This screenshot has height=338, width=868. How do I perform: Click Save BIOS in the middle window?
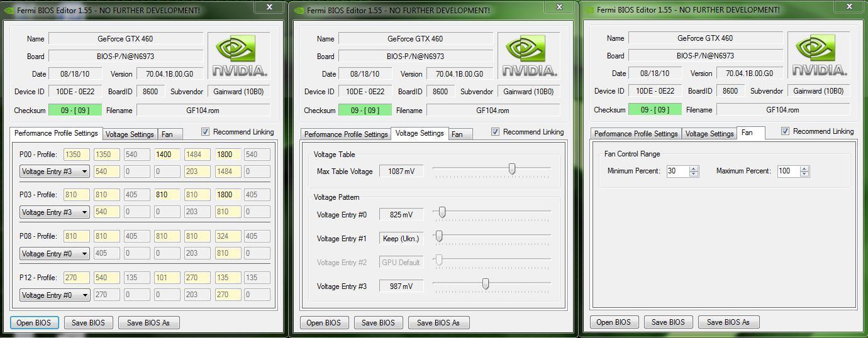pos(379,322)
